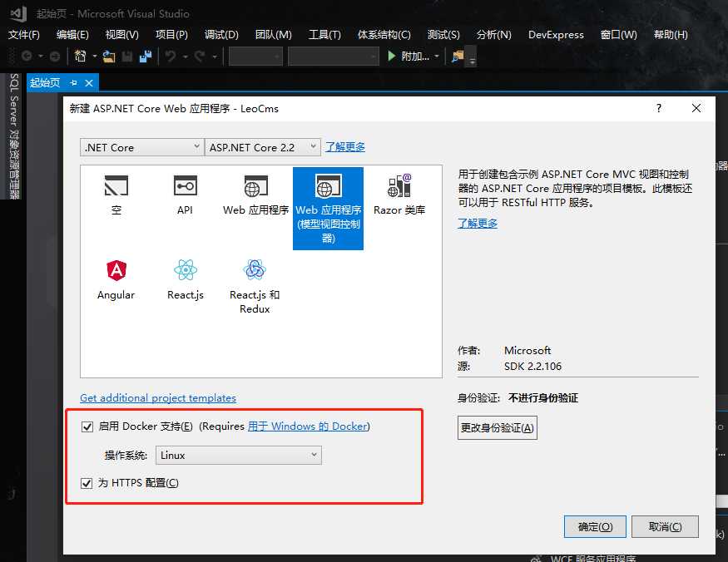This screenshot has height=562, width=728.
Task: Pick the Angular template
Action: coord(116,280)
